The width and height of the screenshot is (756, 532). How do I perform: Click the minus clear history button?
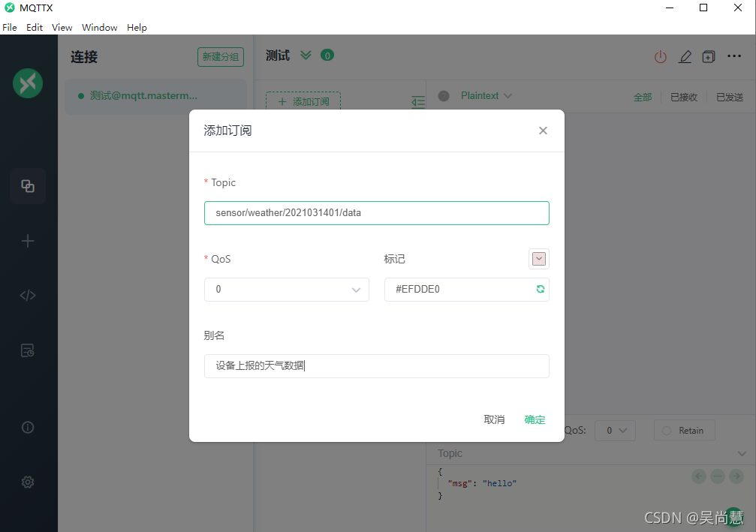(x=718, y=476)
